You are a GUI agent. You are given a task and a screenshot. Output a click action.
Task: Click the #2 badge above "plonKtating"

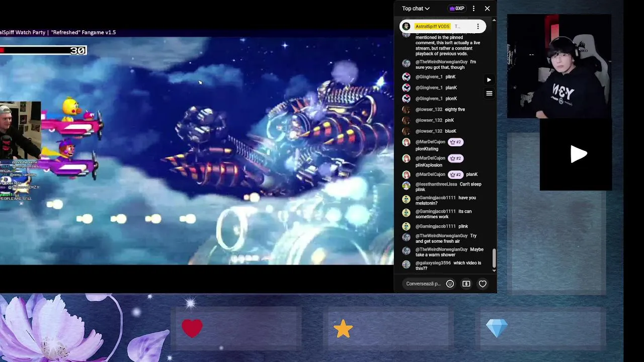[x=455, y=142]
